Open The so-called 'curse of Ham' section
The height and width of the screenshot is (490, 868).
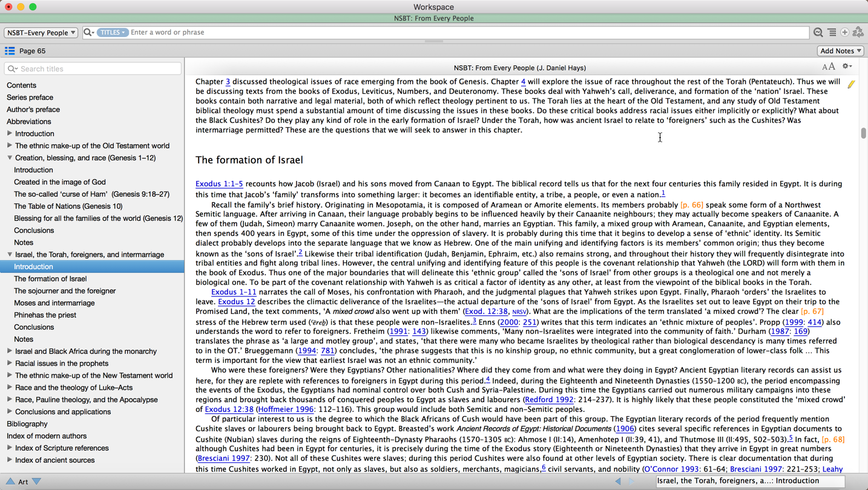[91, 194]
